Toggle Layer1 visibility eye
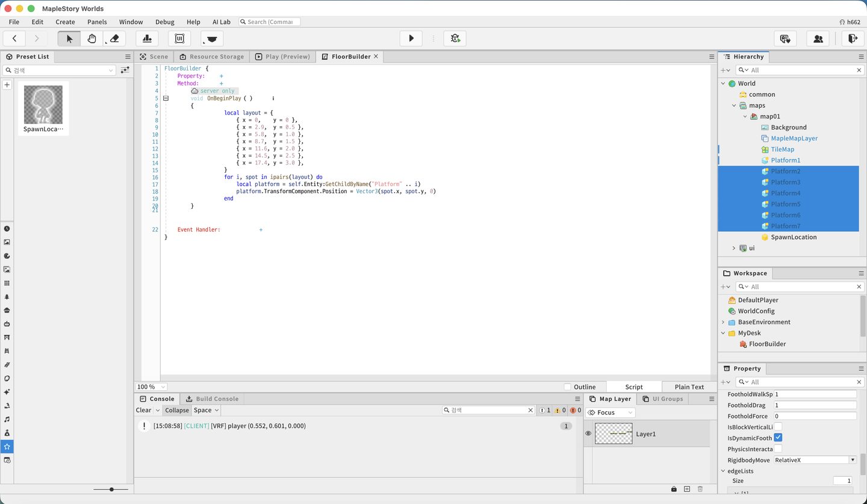The width and height of the screenshot is (867, 504). click(x=588, y=434)
